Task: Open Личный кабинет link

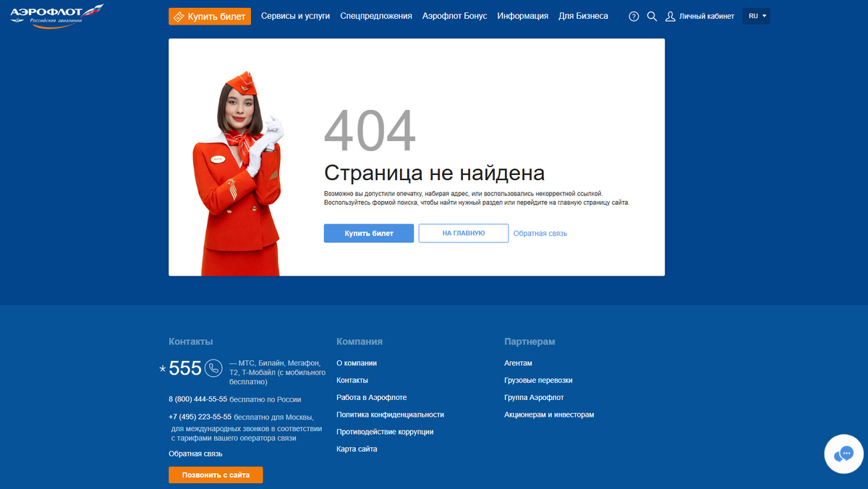Action: pos(707,16)
